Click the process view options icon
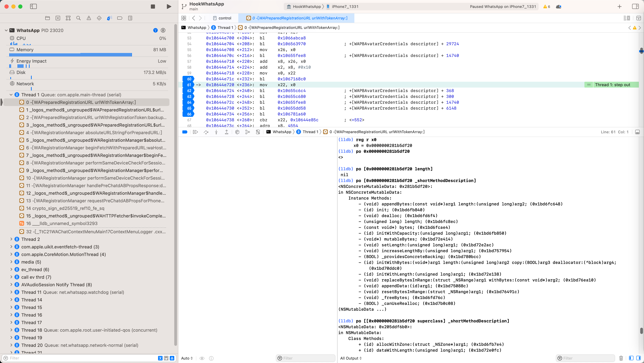The height and width of the screenshot is (363, 644). tap(163, 30)
